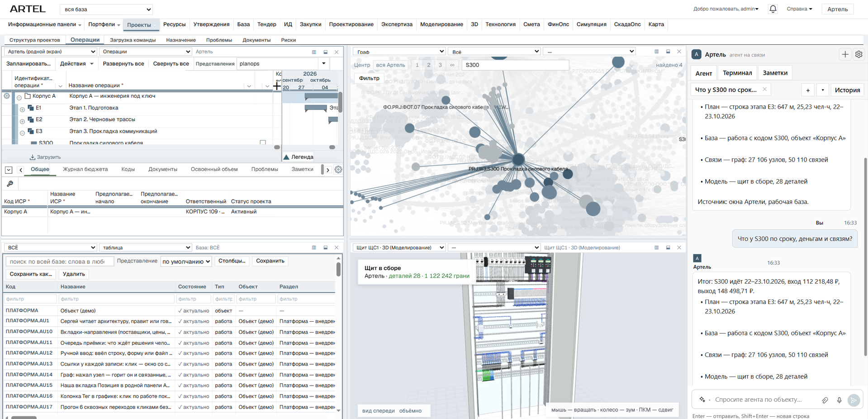868x419 pixels.
Task: Open settings gear at the end of detail tabs
Action: [x=338, y=170]
